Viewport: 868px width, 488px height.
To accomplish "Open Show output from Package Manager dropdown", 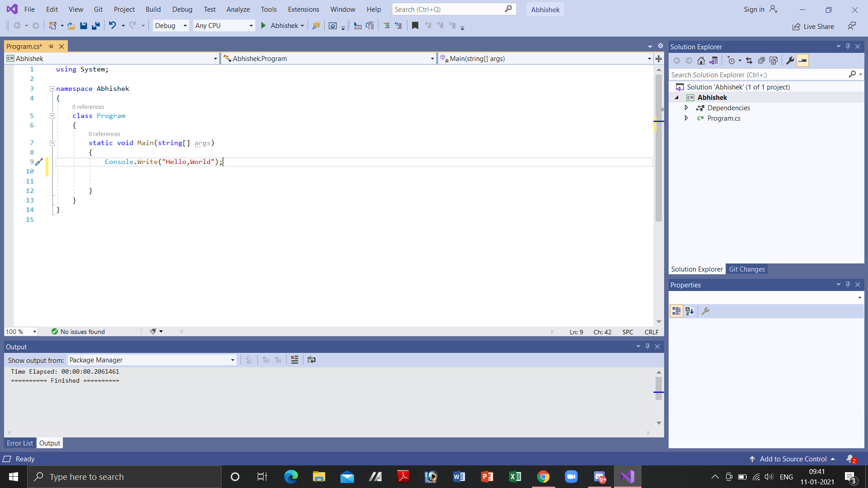I will 152,360.
